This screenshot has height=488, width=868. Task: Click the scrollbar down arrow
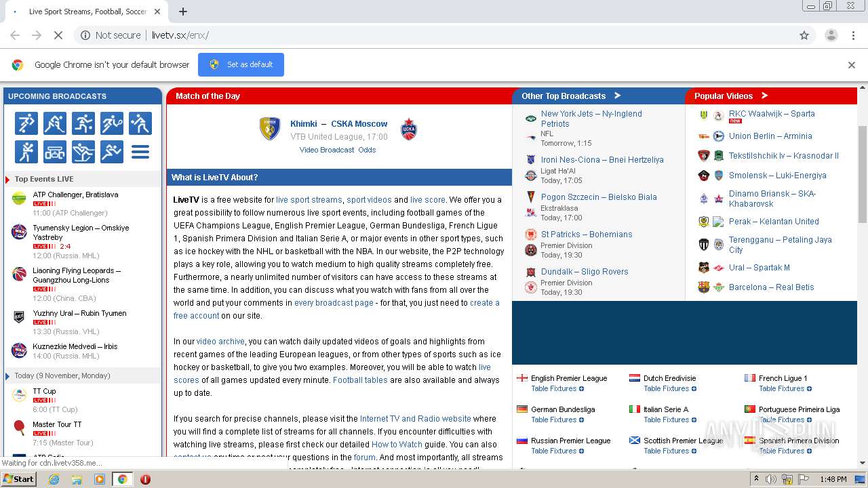[863, 463]
